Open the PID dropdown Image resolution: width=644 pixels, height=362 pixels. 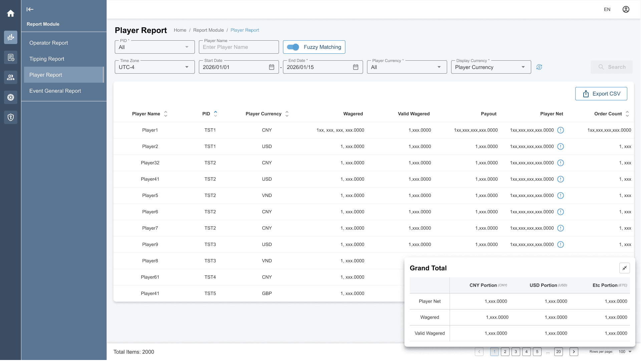[155, 47]
